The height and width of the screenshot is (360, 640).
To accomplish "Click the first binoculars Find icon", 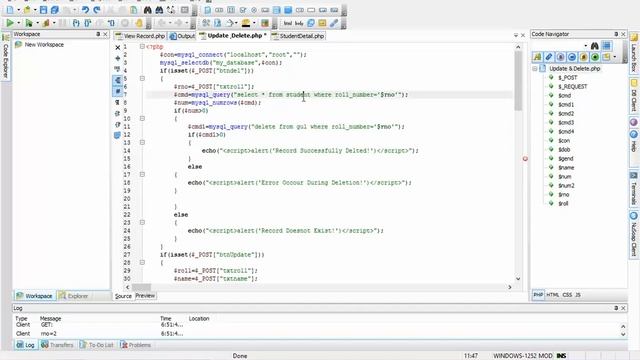I will coord(148,10).
